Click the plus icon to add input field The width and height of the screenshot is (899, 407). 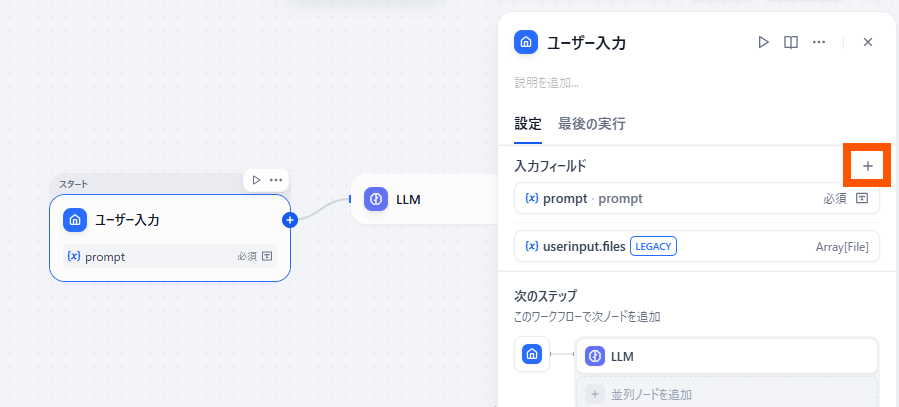867,166
